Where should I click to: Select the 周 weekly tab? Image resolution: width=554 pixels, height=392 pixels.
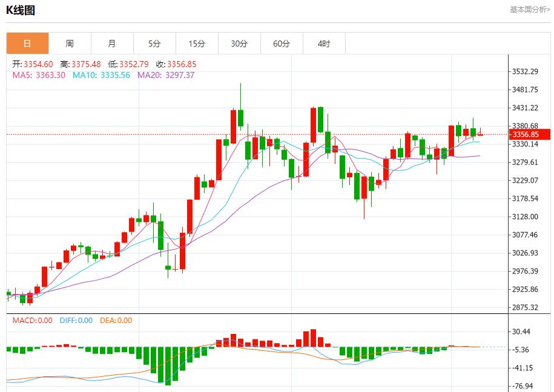(70, 44)
